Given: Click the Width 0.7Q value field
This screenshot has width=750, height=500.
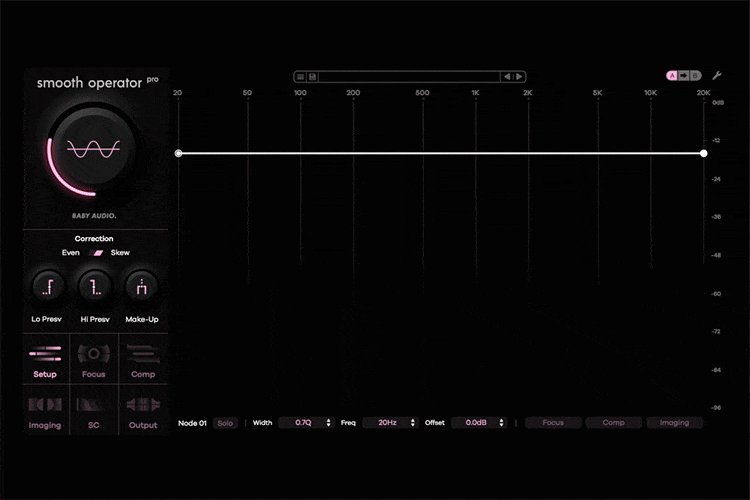Looking at the screenshot, I should tap(303, 422).
